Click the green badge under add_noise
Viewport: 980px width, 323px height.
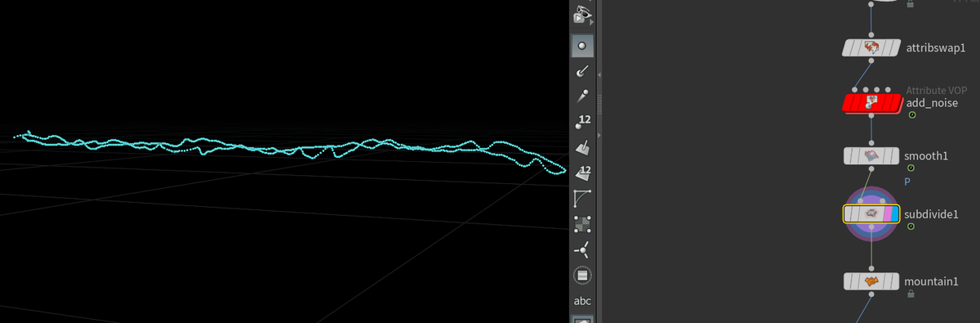pyautogui.click(x=911, y=115)
